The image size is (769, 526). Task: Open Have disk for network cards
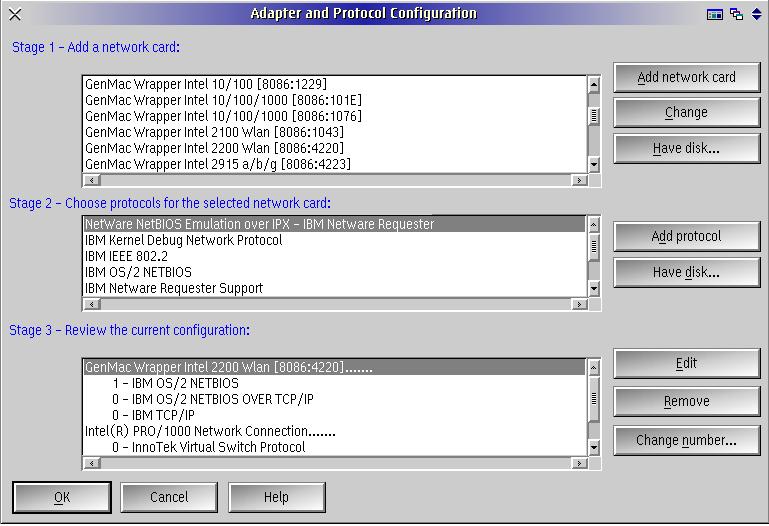pos(687,149)
